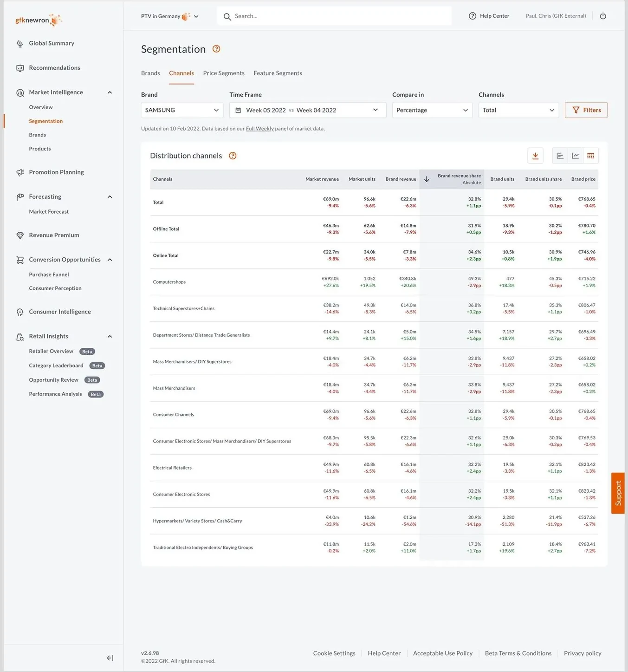
Task: Click the Forecasting flag icon
Action: 20,197
